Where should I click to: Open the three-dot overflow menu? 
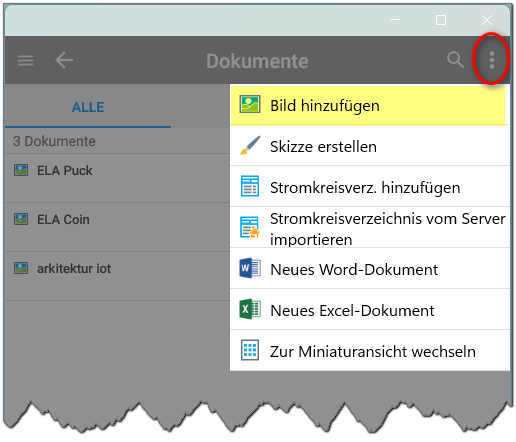[x=492, y=60]
